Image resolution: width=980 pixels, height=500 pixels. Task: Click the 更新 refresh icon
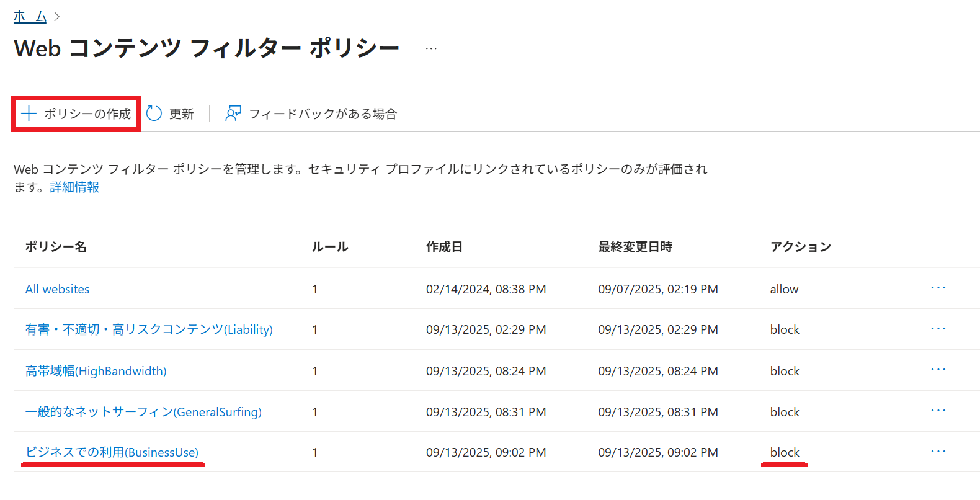pos(154,114)
